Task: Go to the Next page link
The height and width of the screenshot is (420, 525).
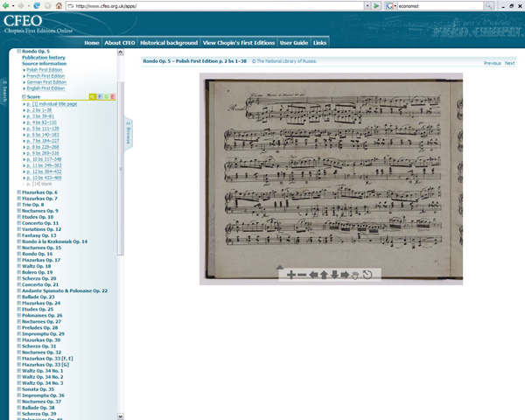Action: pyautogui.click(x=509, y=63)
